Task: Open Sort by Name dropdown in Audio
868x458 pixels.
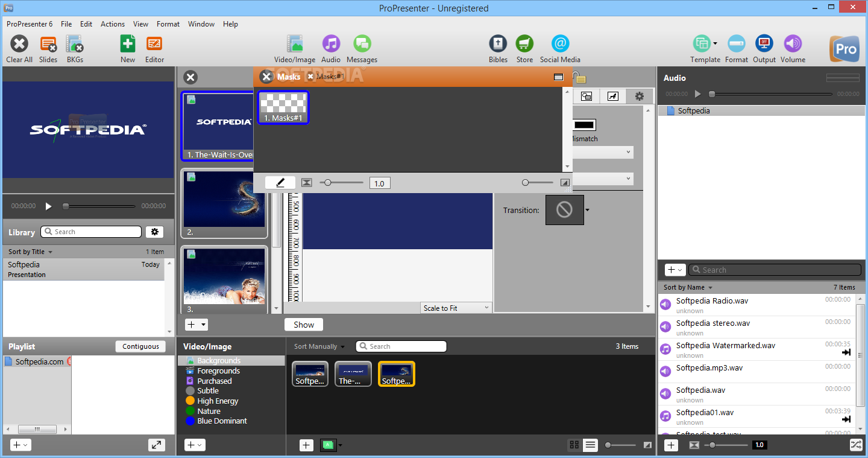Action: click(688, 287)
